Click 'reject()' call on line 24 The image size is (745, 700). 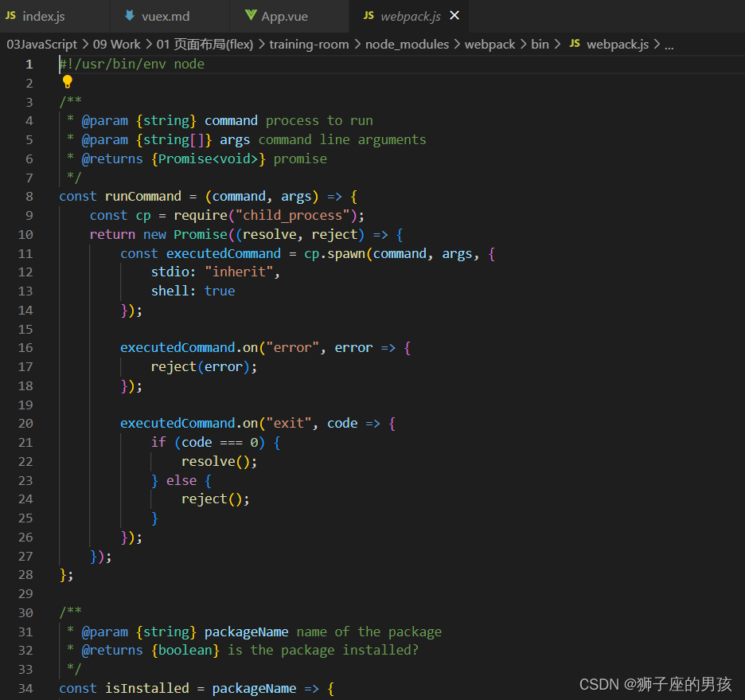[212, 499]
